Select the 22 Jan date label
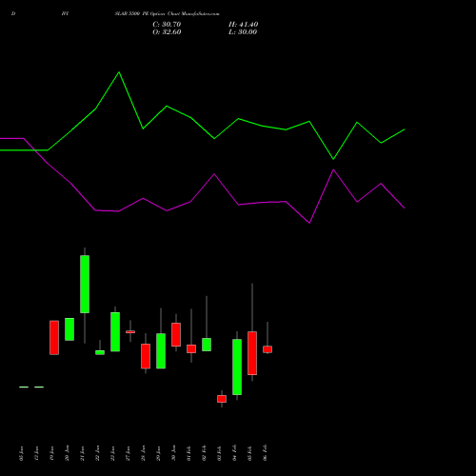This screenshot has height=476, width=476. 97,453
